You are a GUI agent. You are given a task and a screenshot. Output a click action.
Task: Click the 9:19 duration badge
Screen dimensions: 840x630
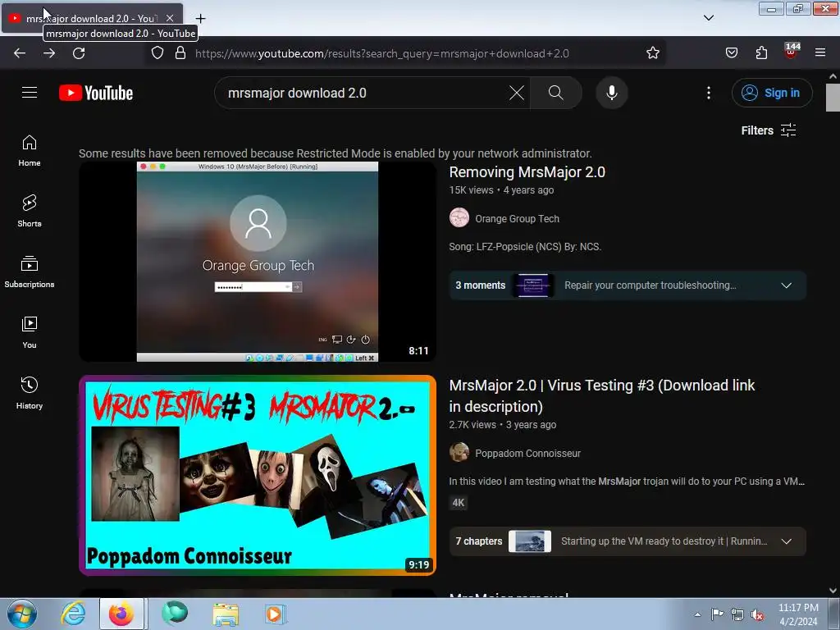[418, 564]
